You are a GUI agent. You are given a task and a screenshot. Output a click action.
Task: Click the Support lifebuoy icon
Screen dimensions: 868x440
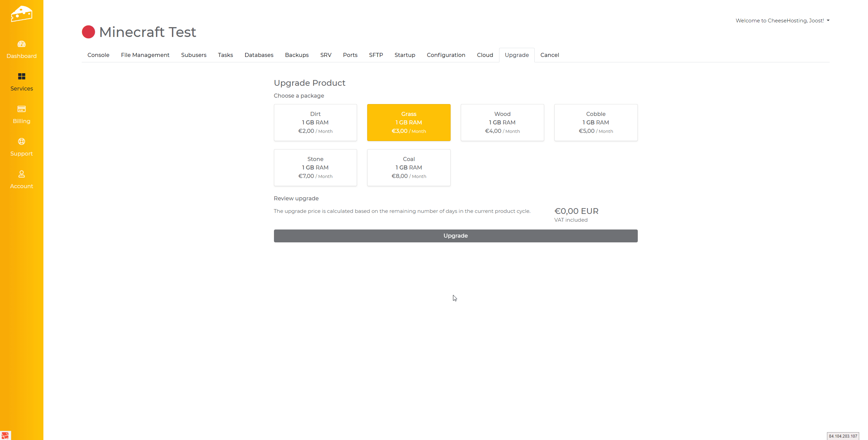[x=21, y=142]
